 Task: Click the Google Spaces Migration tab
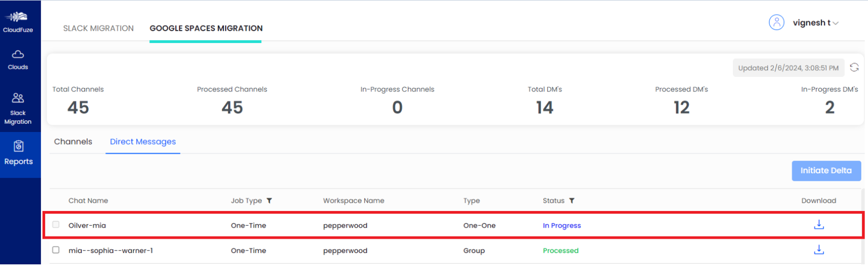(x=206, y=28)
